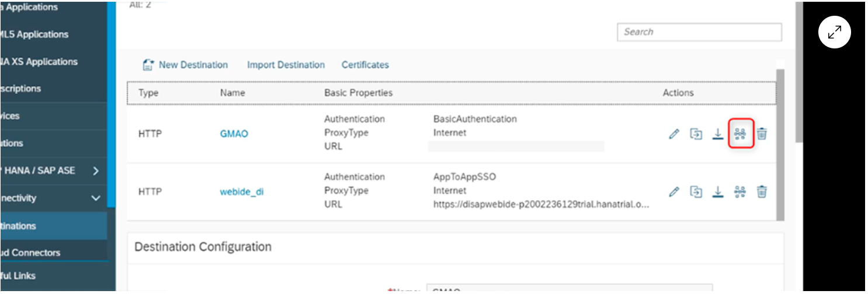
Task: Clone the GMAO destination
Action: click(696, 134)
